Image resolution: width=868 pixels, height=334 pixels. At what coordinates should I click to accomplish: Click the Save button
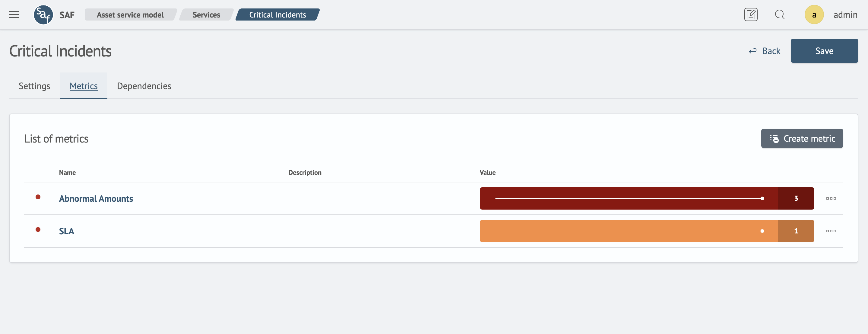[x=824, y=51]
